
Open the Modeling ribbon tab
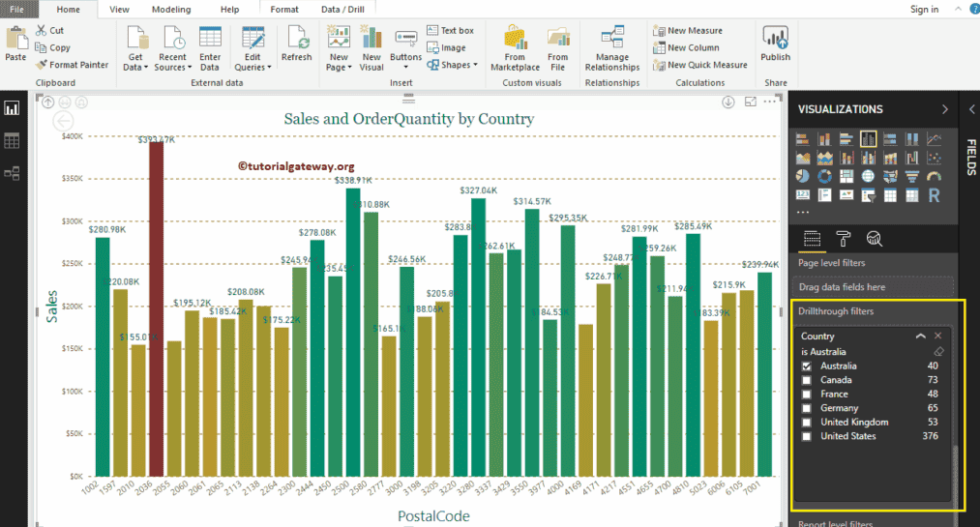click(171, 9)
